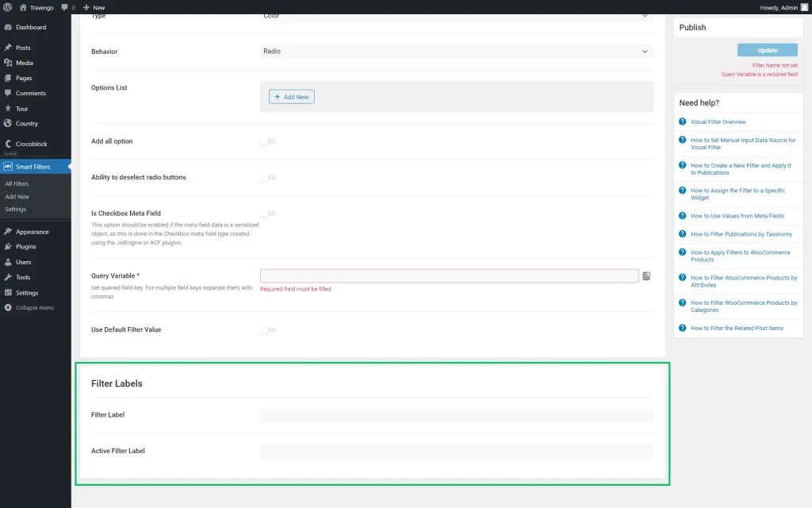The image size is (812, 508).
Task: Expand the Type dropdown set to Color
Action: click(x=456, y=15)
